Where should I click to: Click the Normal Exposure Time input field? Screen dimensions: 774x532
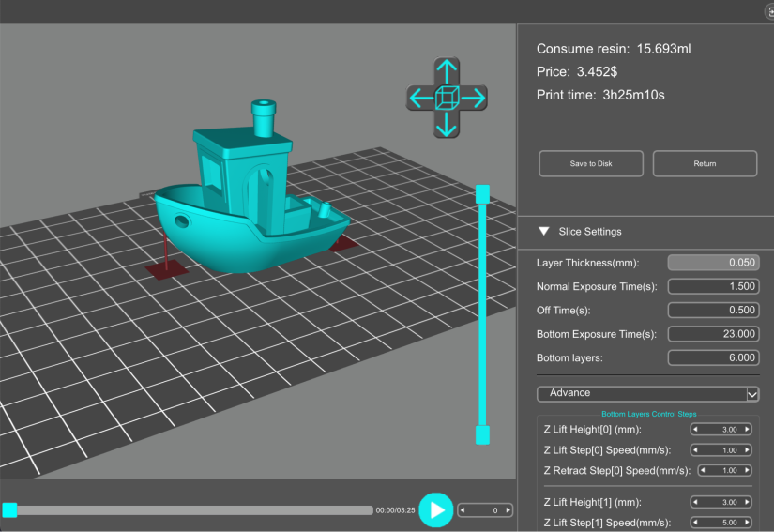coord(713,286)
